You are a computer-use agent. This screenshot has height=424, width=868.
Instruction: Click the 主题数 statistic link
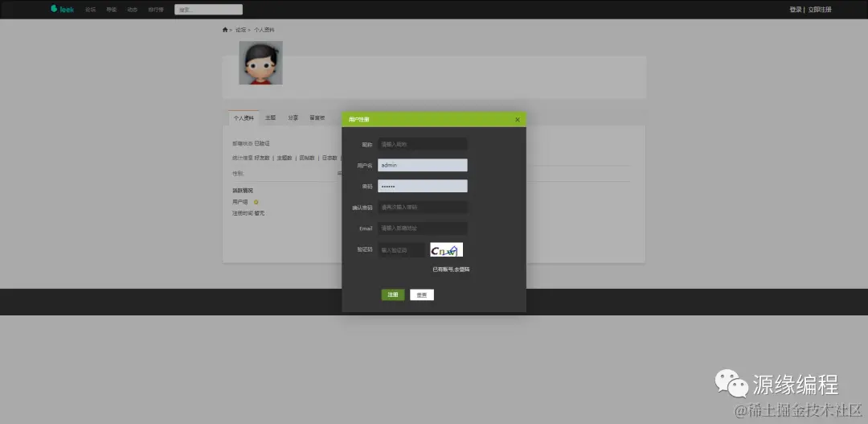285,158
